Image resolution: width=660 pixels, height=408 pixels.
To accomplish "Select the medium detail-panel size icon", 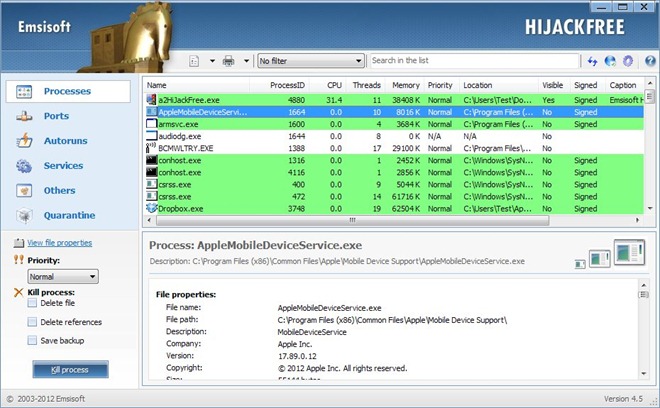I will 600,259.
